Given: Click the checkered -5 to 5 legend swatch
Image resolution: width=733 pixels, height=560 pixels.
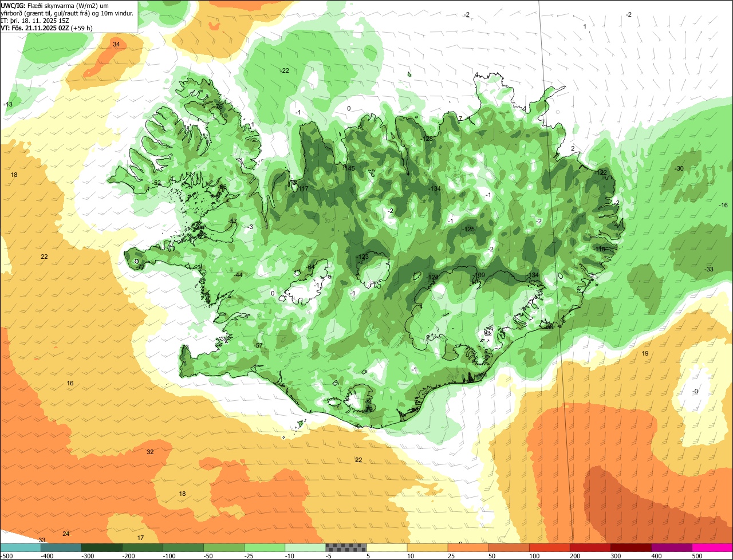Looking at the screenshot, I should pos(346,547).
